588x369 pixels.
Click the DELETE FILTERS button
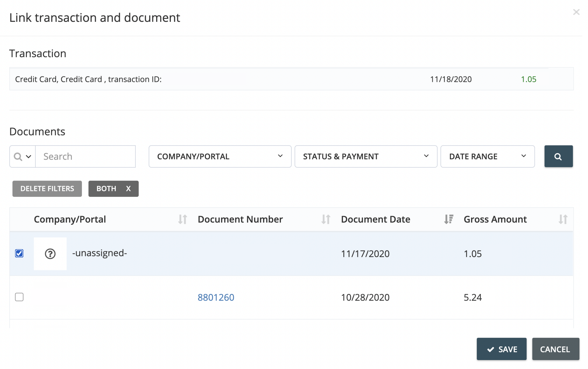click(47, 189)
